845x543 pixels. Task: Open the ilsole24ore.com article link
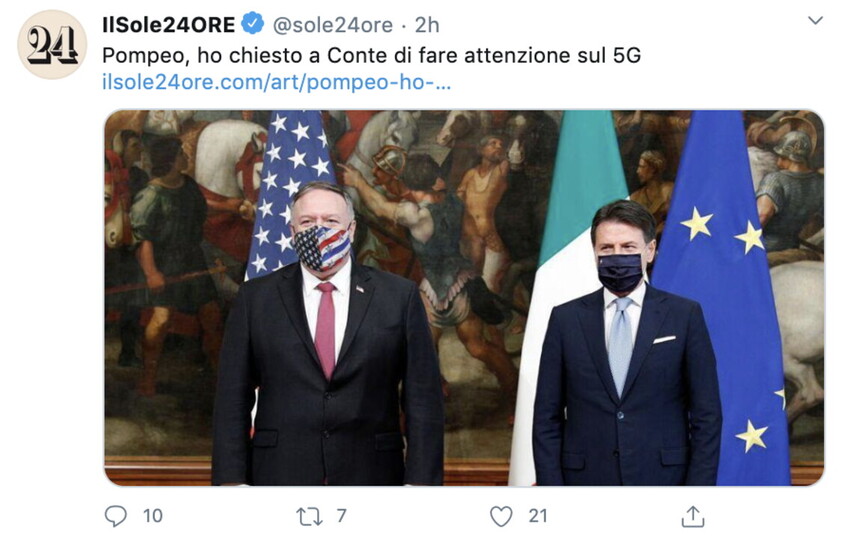pos(276,82)
